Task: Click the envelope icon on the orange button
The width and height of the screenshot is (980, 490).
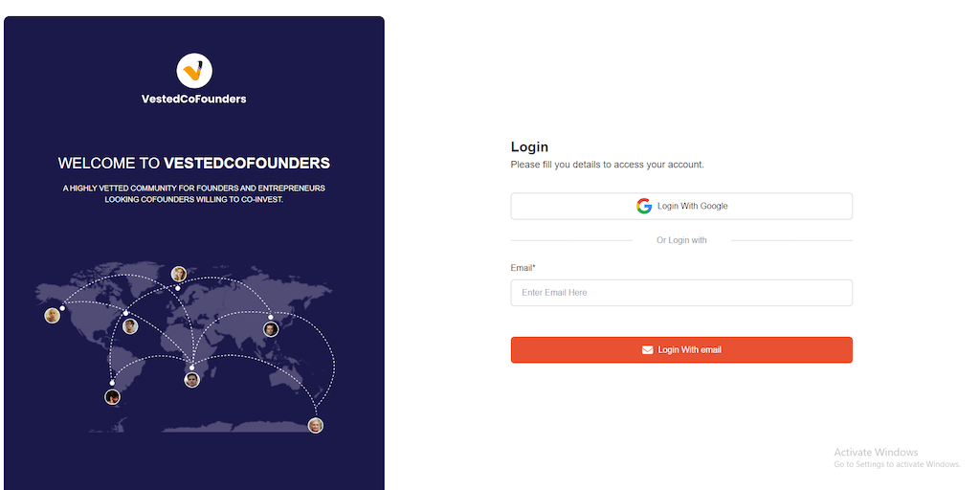Action: [x=648, y=350]
